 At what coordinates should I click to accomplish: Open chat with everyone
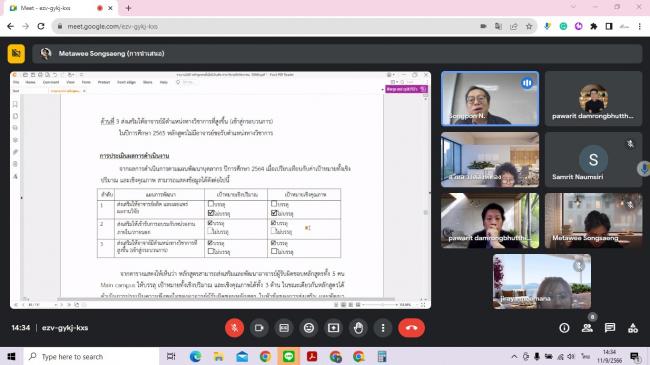tap(610, 328)
